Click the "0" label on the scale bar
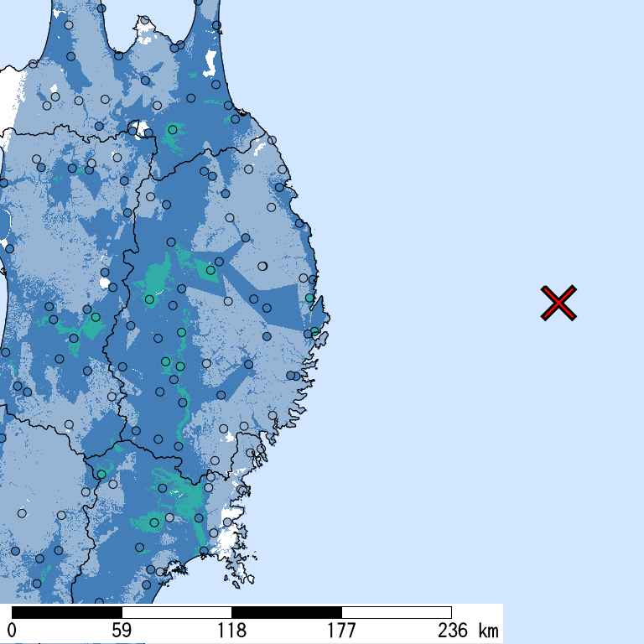Screen dimensions: 644x644 coord(13,631)
